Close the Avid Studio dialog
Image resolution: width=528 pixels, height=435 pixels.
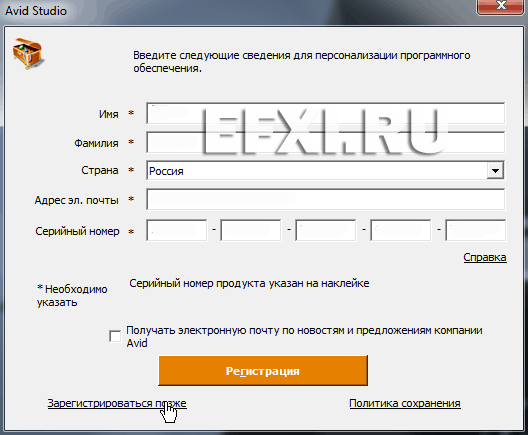tap(501, 6)
